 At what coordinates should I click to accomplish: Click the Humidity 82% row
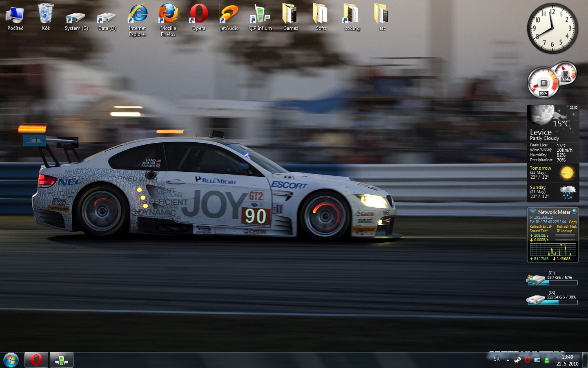pyautogui.click(x=548, y=155)
